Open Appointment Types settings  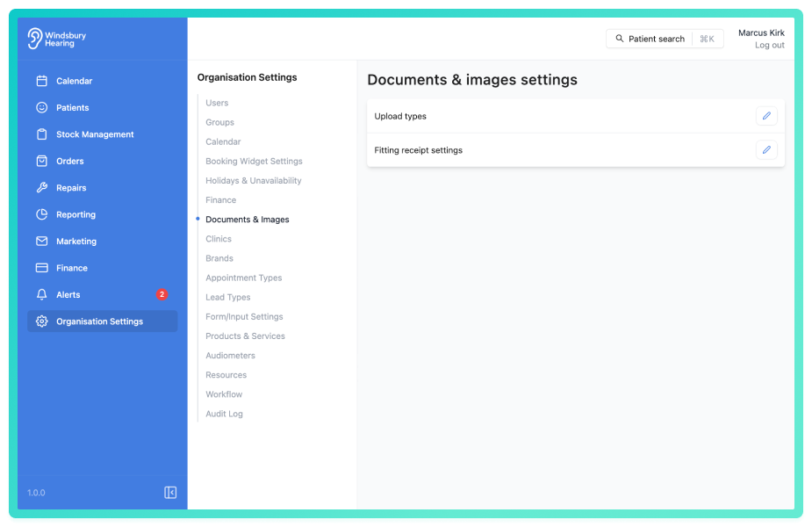point(243,278)
